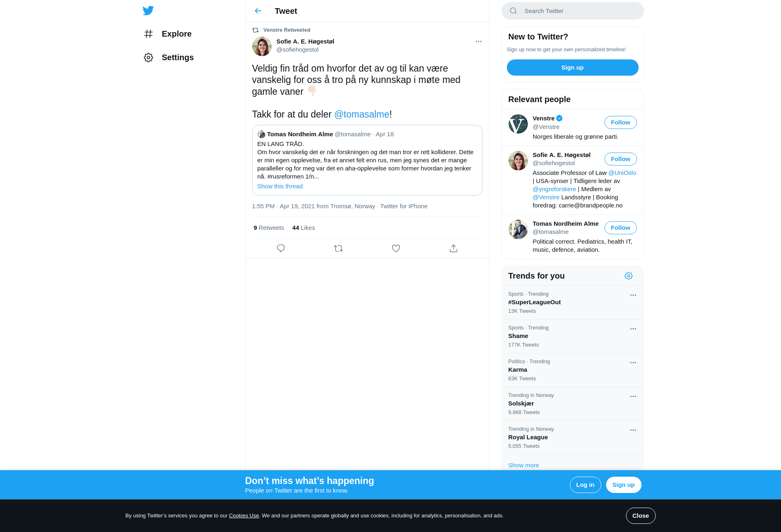Open the Show this thread link
Screen dimensions: 781x532
tap(280, 186)
